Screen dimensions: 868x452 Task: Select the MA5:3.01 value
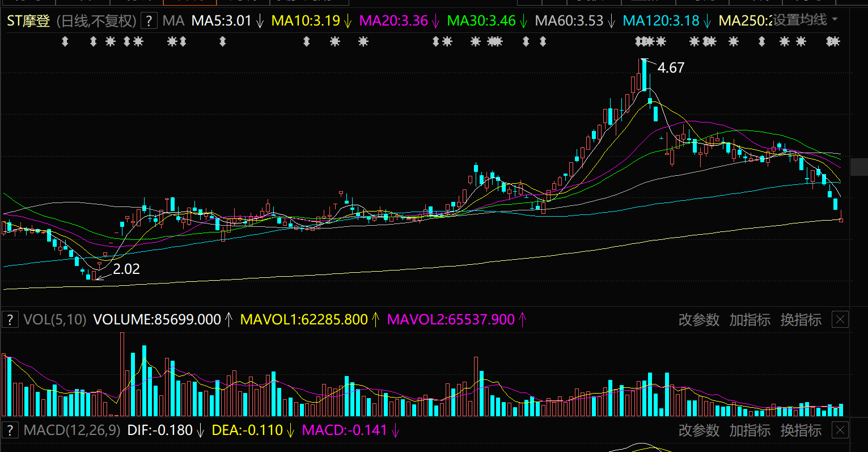(x=222, y=21)
